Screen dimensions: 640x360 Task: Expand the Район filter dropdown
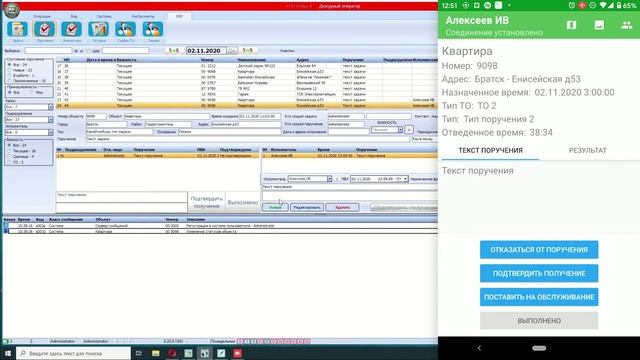[x=51, y=107]
